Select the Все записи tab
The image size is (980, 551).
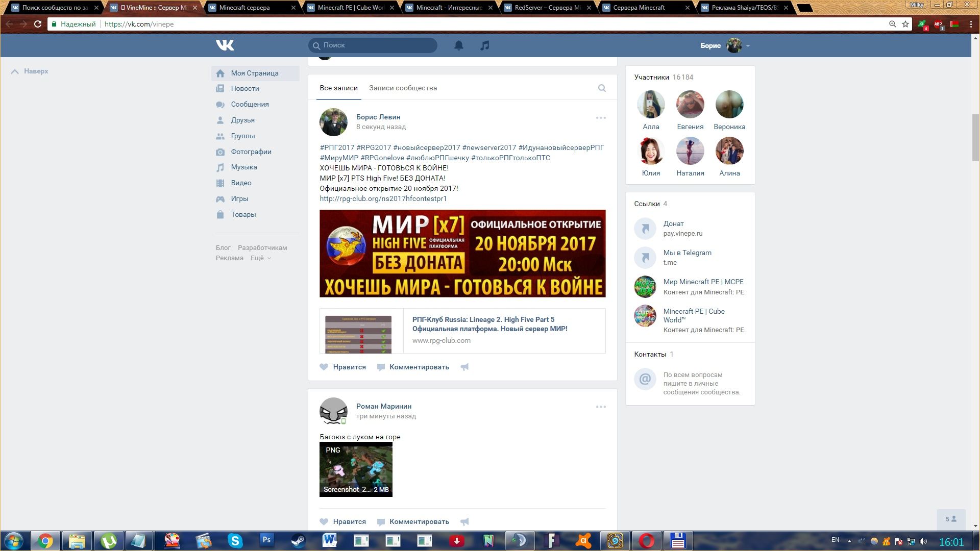tap(338, 88)
